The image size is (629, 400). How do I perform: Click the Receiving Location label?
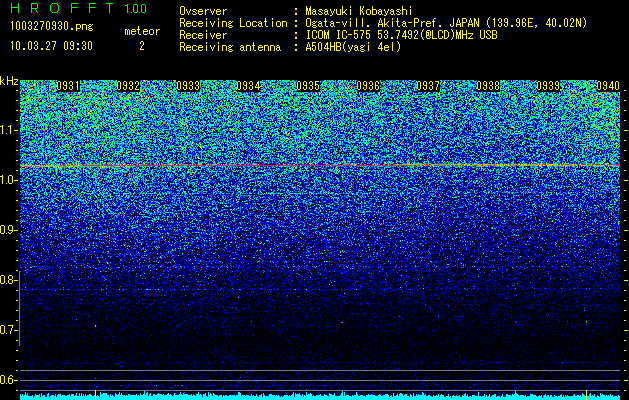click(233, 23)
